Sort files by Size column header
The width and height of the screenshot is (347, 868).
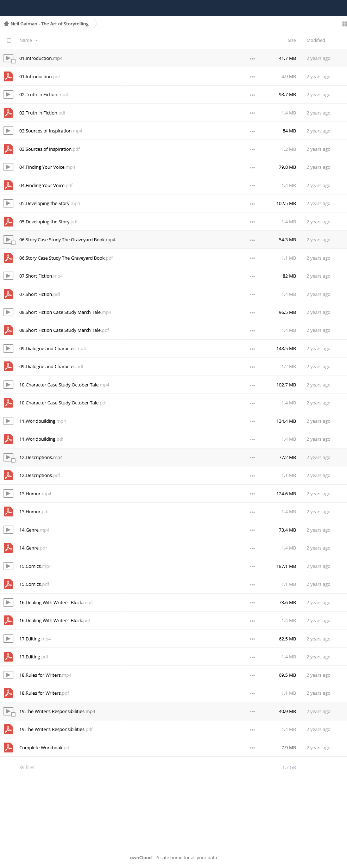tap(291, 41)
